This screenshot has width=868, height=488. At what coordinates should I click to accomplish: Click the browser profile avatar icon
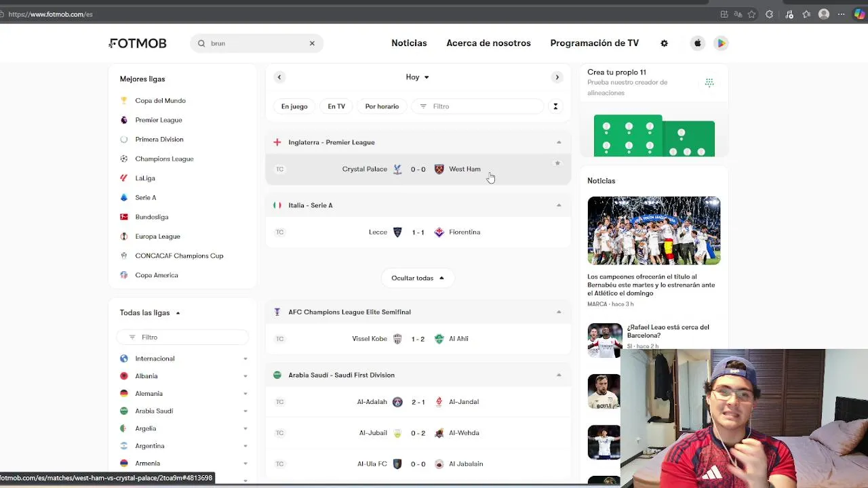tap(824, 14)
